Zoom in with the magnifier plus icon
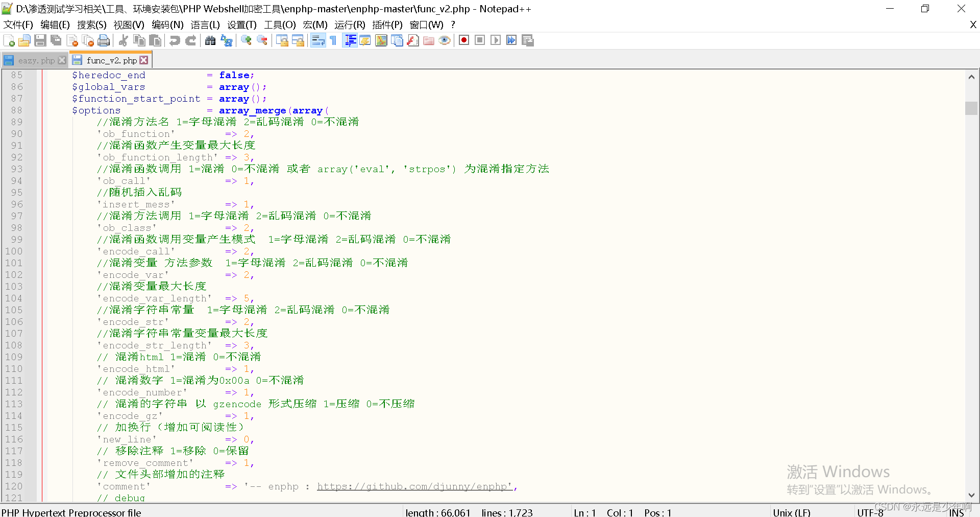980x517 pixels. click(246, 40)
